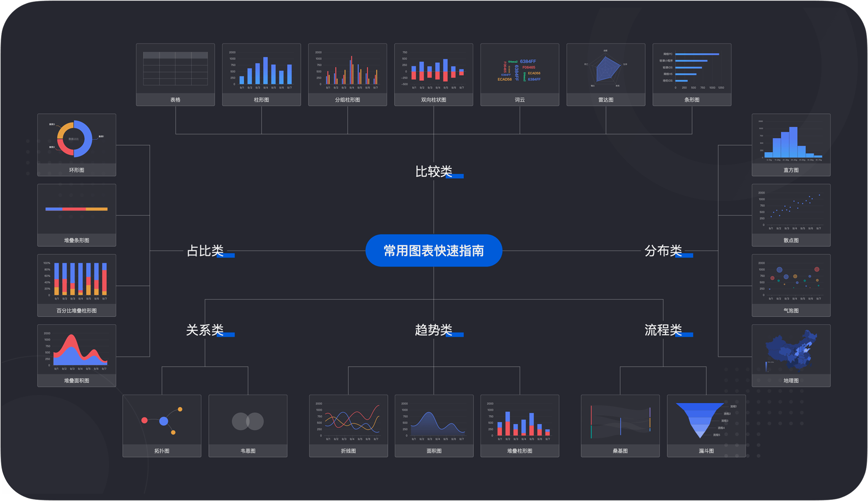The height and width of the screenshot is (501, 868).
Task: Click the central 常用图表快速指南 node
Action: pyautogui.click(x=433, y=250)
